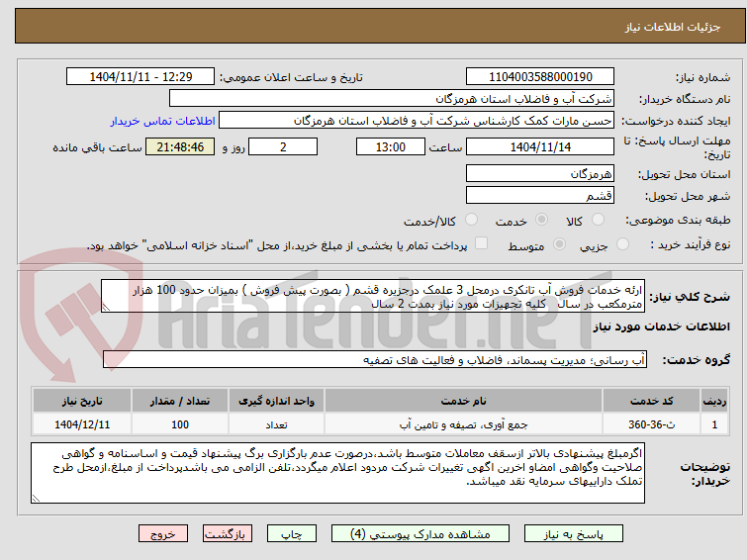Click the گروه خدمت service group field
Screen dimensions: 747x560
[375, 360]
